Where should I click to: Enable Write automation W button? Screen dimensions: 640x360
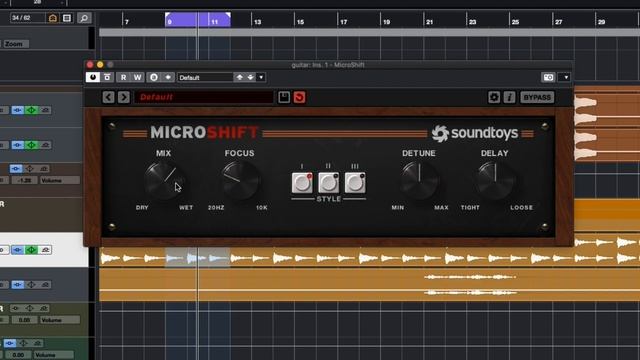pyautogui.click(x=138, y=77)
